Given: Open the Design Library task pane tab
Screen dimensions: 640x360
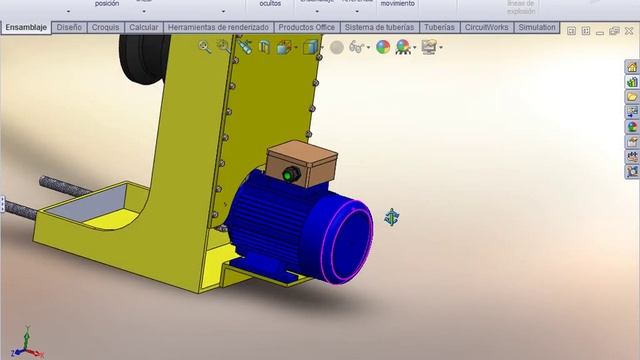Looking at the screenshot, I should point(632,82).
